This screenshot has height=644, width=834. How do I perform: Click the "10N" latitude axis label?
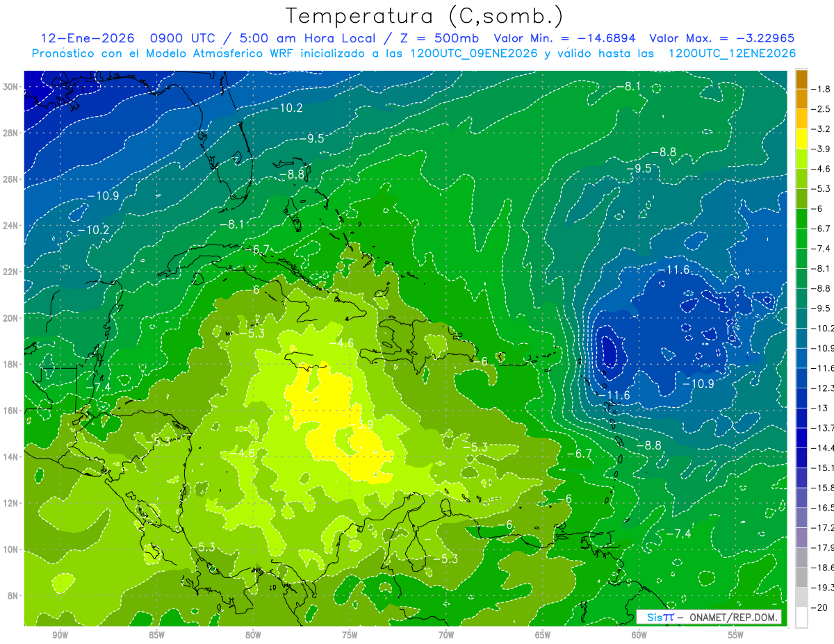pos(11,550)
